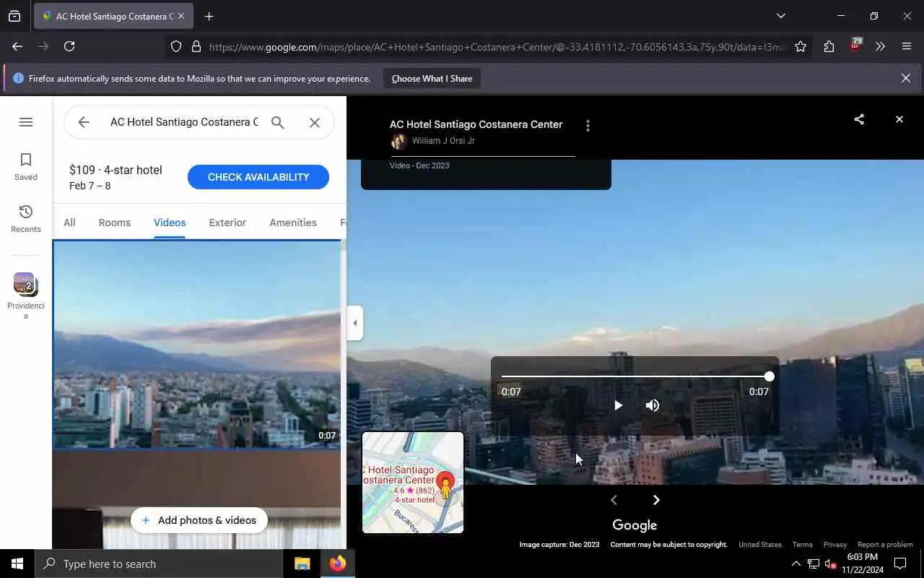Viewport: 924px width, 578px height.
Task: Go to the next photo arrow
Action: pos(656,500)
